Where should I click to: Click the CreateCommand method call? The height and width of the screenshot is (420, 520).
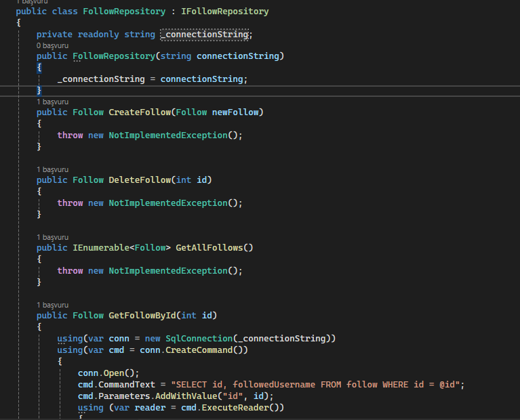tap(199, 350)
